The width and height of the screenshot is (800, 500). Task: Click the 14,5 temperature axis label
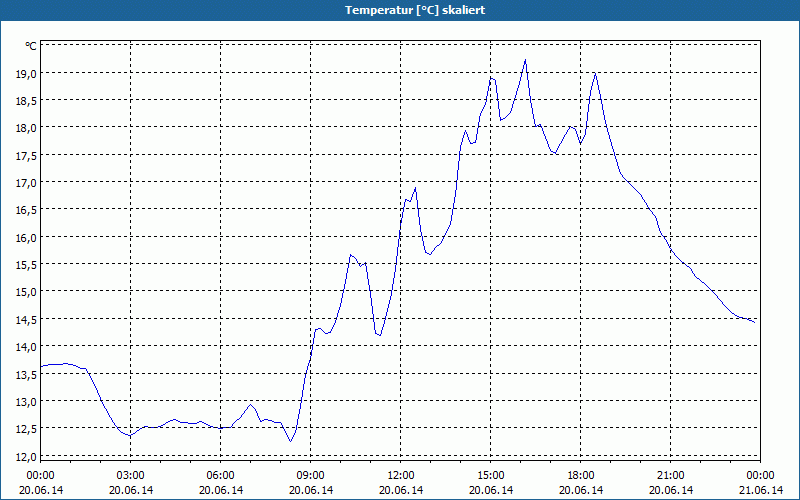[26, 320]
